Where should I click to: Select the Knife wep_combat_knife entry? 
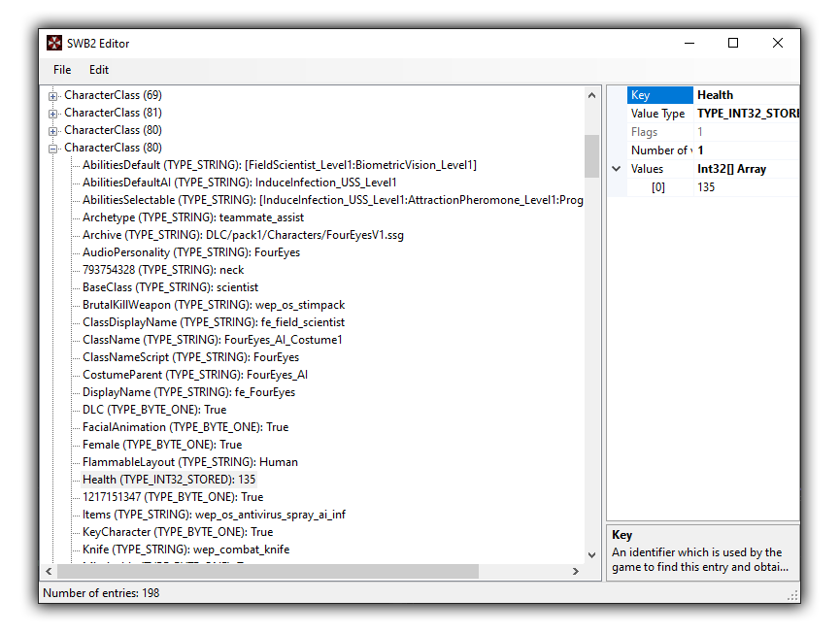(x=185, y=550)
